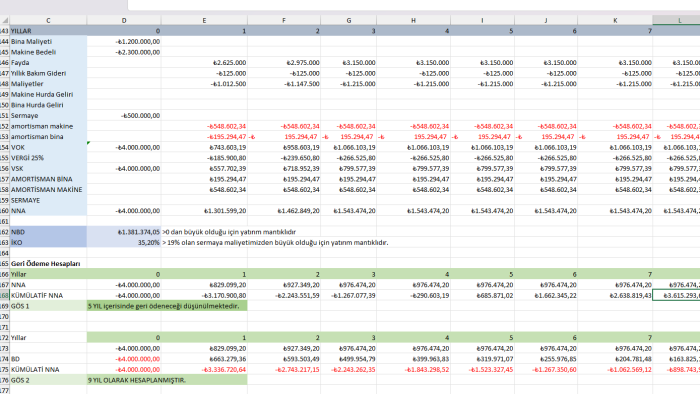Select the tax value -₺239.650,80
This screenshot has height=394, width=700.
point(284,158)
